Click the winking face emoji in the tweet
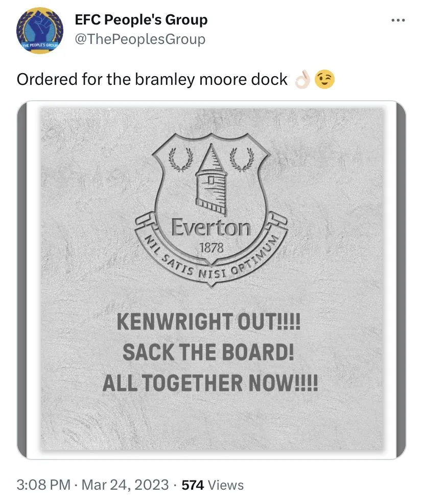The width and height of the screenshot is (423, 504). coord(324,80)
